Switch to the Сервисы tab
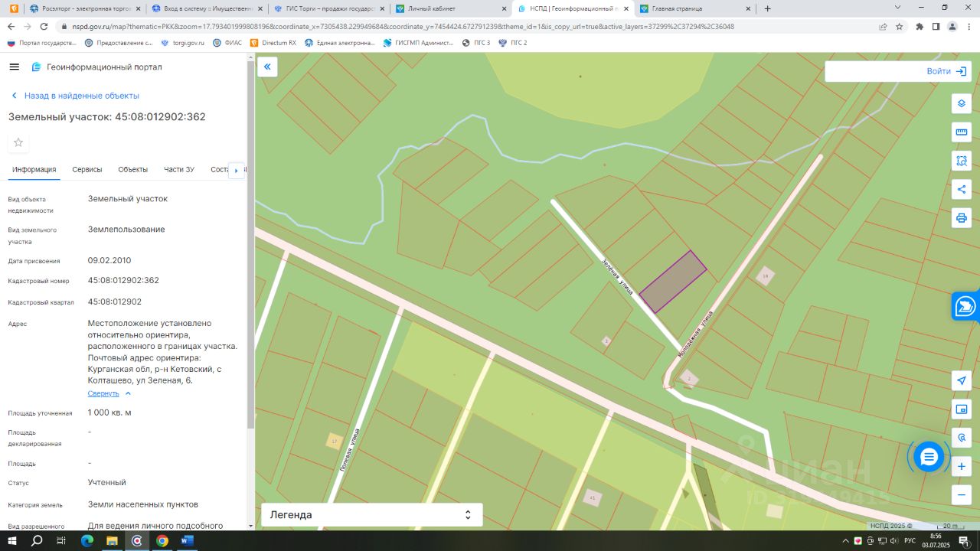The height and width of the screenshot is (551, 980). 87,170
